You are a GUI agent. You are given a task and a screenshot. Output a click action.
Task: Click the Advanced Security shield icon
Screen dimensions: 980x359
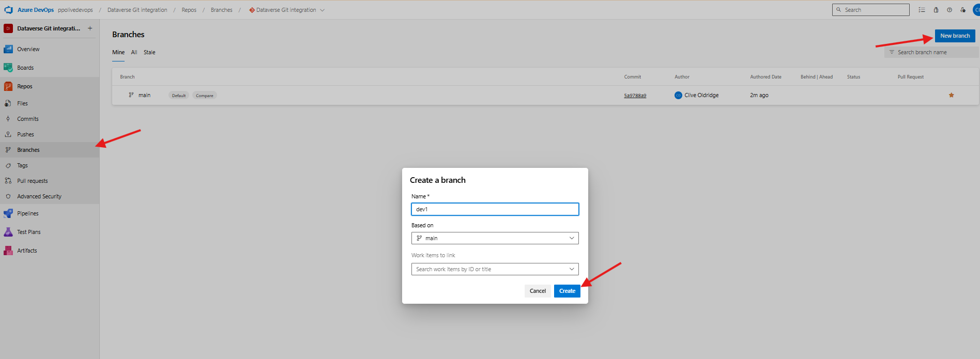(x=8, y=196)
